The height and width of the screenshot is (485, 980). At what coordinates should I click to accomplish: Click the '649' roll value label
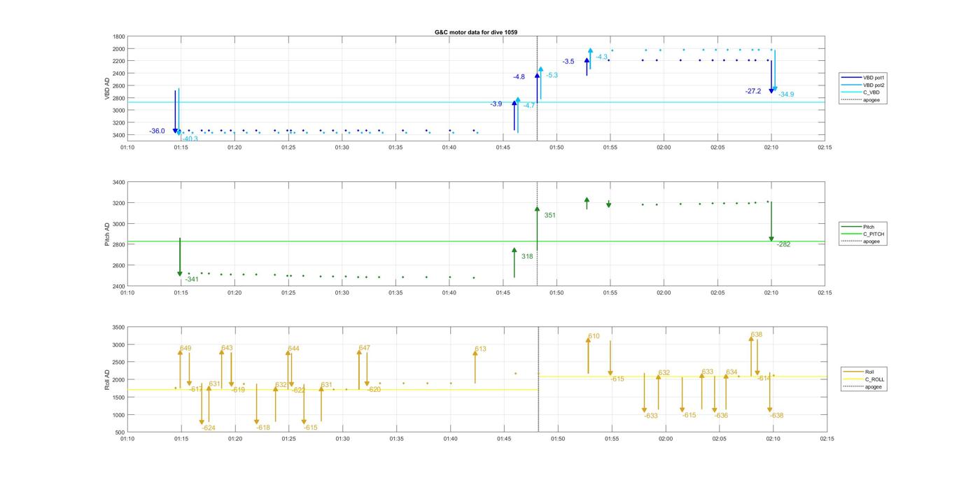(x=185, y=348)
